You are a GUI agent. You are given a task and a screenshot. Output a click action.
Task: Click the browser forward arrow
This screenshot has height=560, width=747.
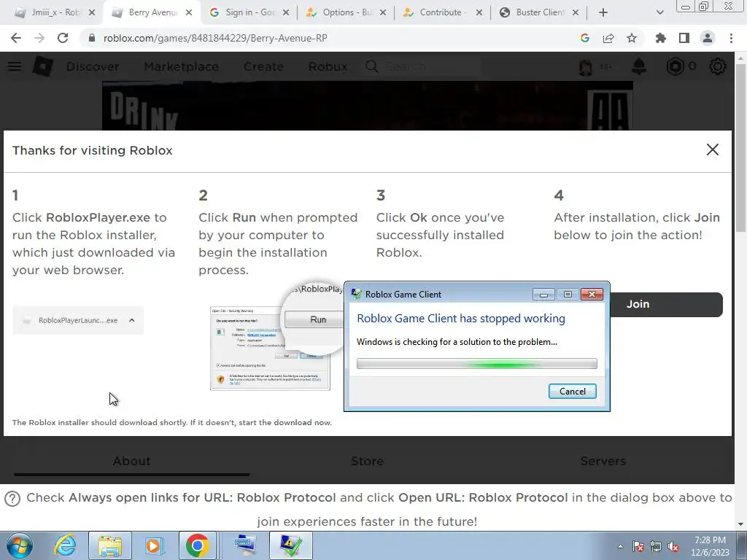click(x=39, y=38)
